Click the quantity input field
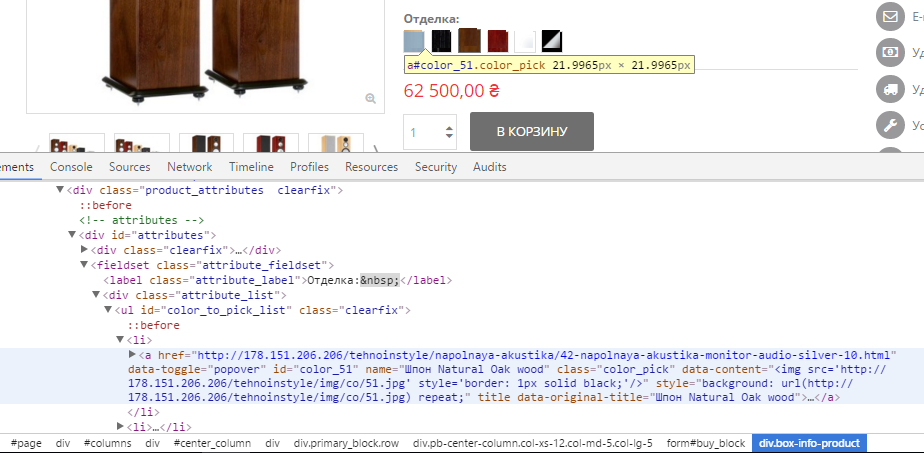The image size is (924, 453). [x=430, y=132]
